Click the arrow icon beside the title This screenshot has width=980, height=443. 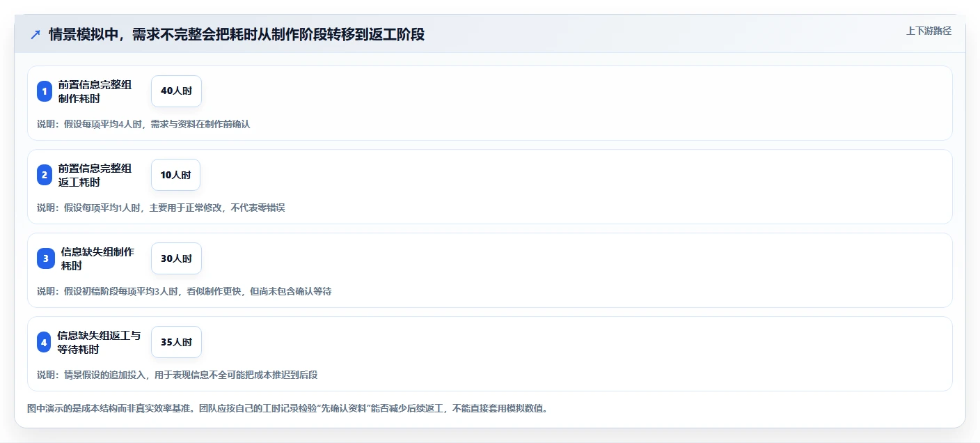35,35
